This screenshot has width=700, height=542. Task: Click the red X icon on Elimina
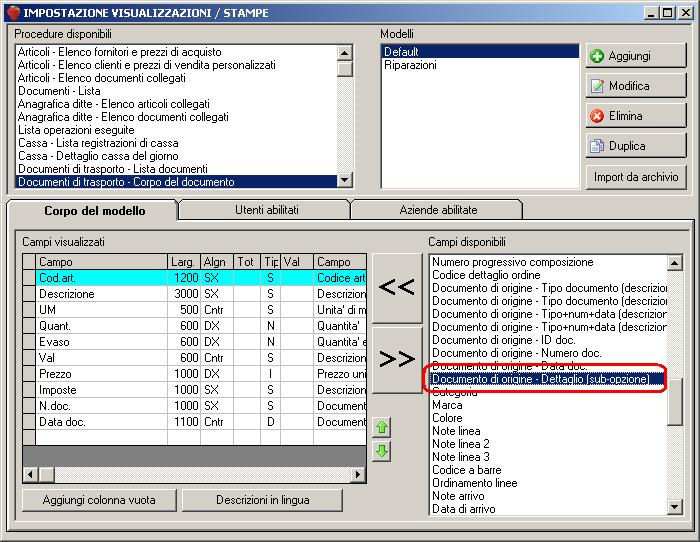(x=597, y=116)
